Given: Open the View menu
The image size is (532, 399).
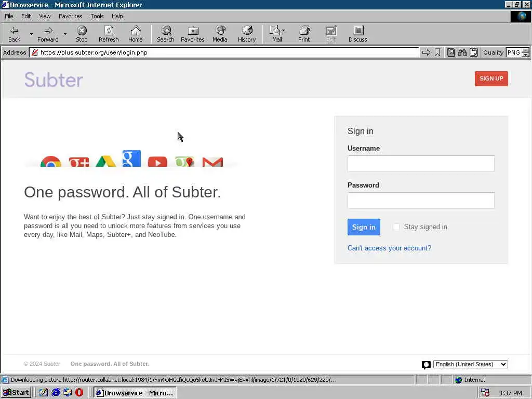Looking at the screenshot, I should pos(45,16).
